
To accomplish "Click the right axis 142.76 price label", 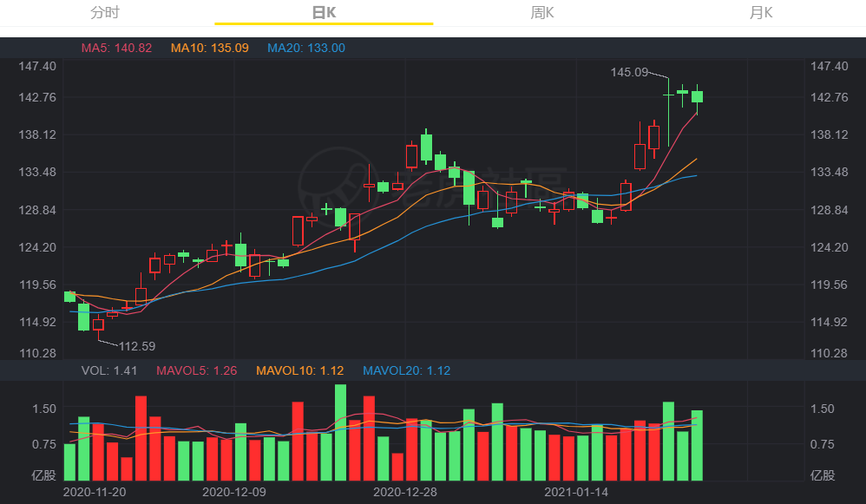I will 829,97.
